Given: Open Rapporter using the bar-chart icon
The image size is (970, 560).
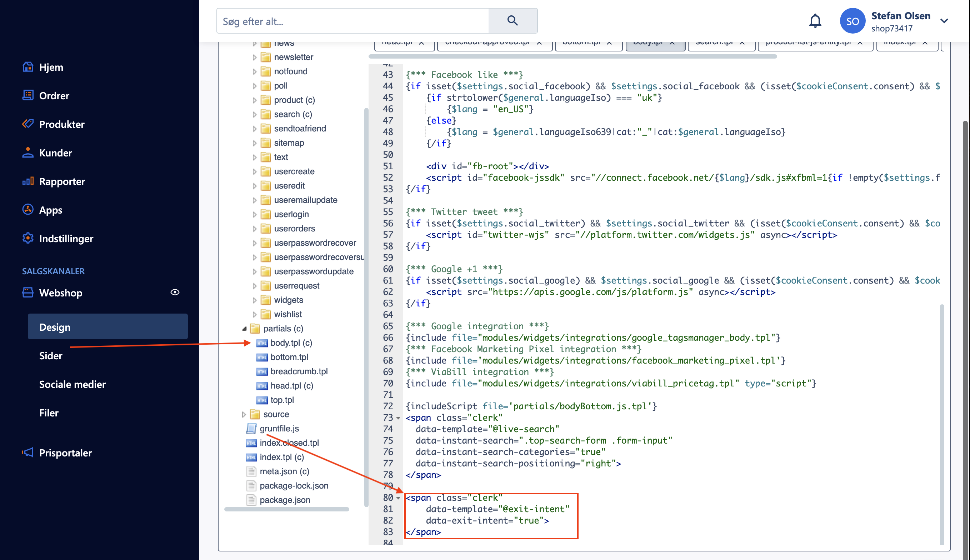Looking at the screenshot, I should point(28,181).
